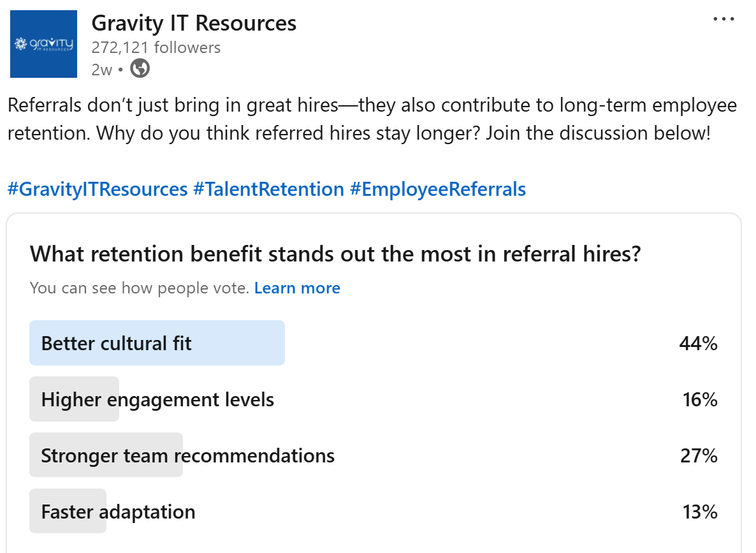Open the #EmployeeReferrals hashtag
The width and height of the screenshot is (756, 553).
(x=437, y=189)
